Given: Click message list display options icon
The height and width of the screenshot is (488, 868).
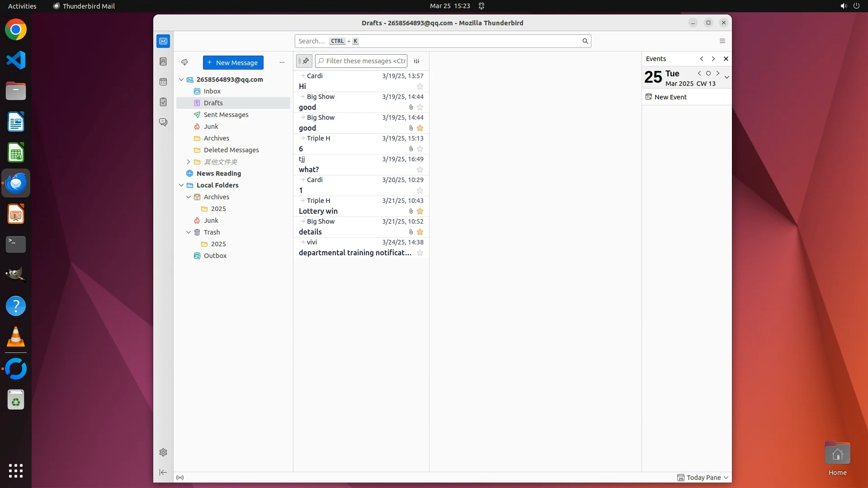Looking at the screenshot, I should [x=417, y=61].
